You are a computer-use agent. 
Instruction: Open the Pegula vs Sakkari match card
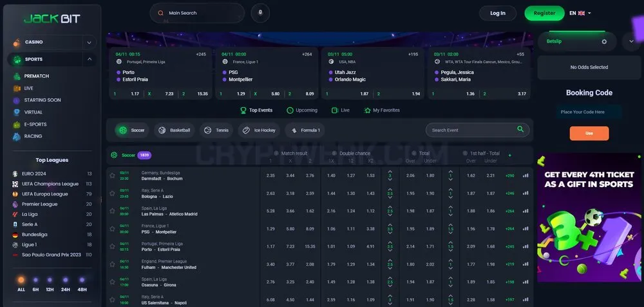click(x=479, y=74)
